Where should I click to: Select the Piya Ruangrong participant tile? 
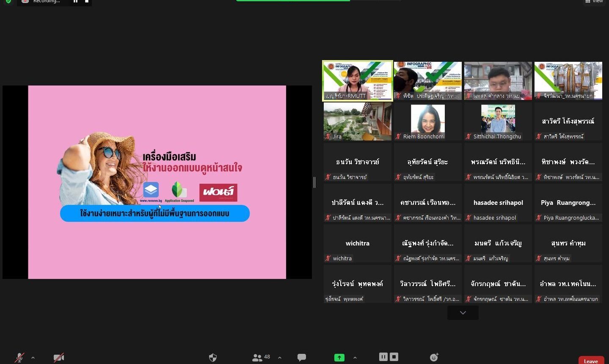568,203
